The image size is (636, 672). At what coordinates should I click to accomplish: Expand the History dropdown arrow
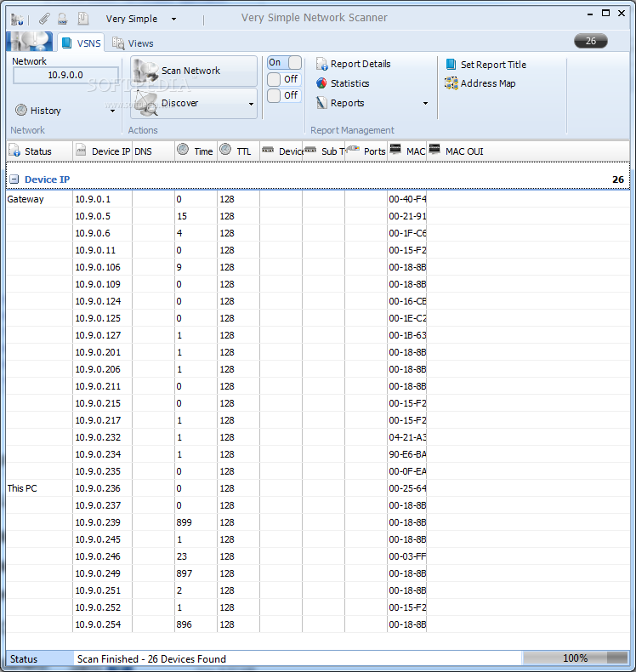[112, 111]
